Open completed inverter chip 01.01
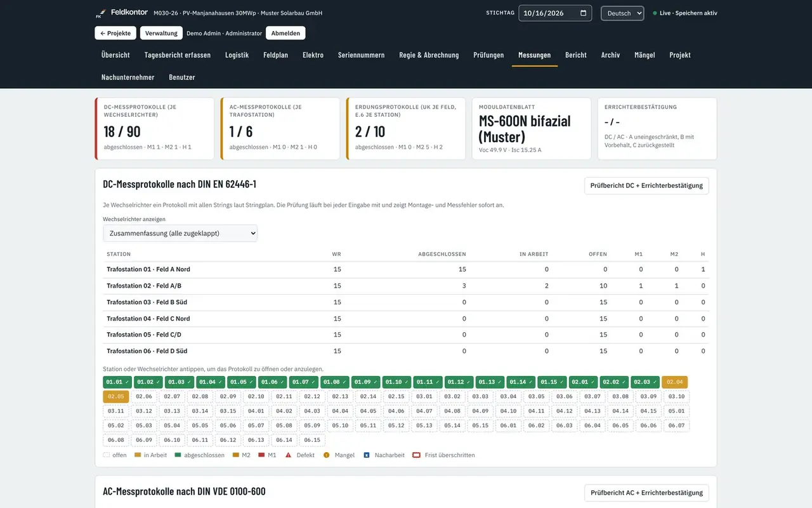 [x=117, y=382]
